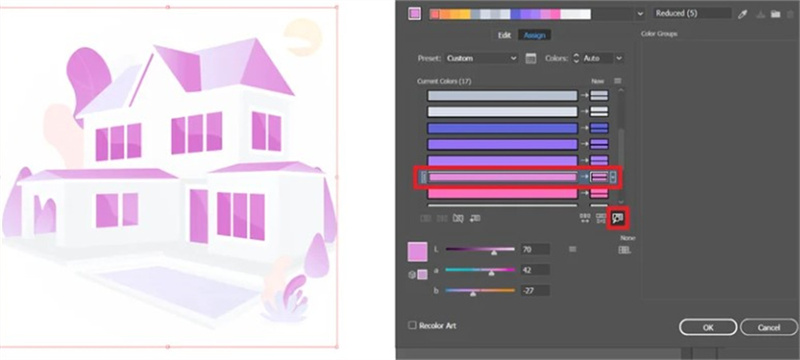Open the harmony rules dropdown arrow
The height and width of the screenshot is (360, 800).
coord(640,14)
